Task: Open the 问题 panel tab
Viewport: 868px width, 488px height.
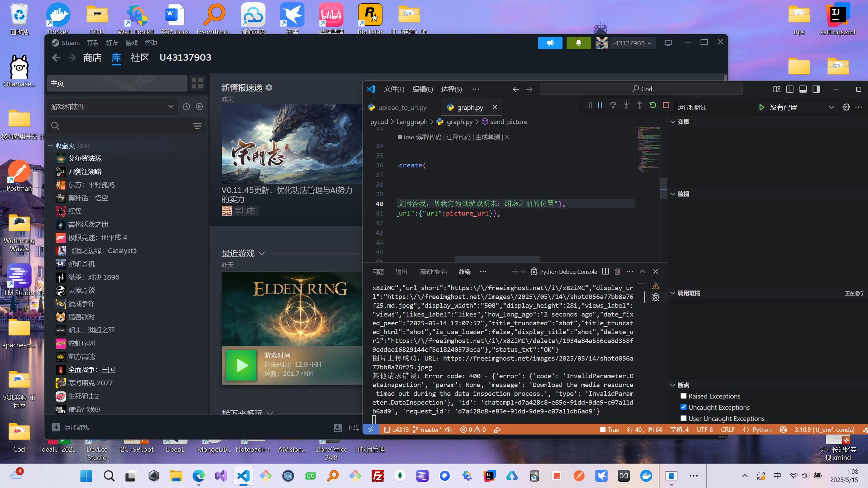Action: point(378,272)
